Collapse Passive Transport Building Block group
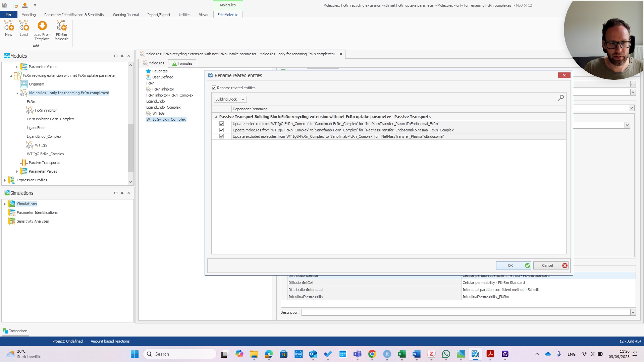Viewport: 644px width, 362px height. click(x=216, y=117)
